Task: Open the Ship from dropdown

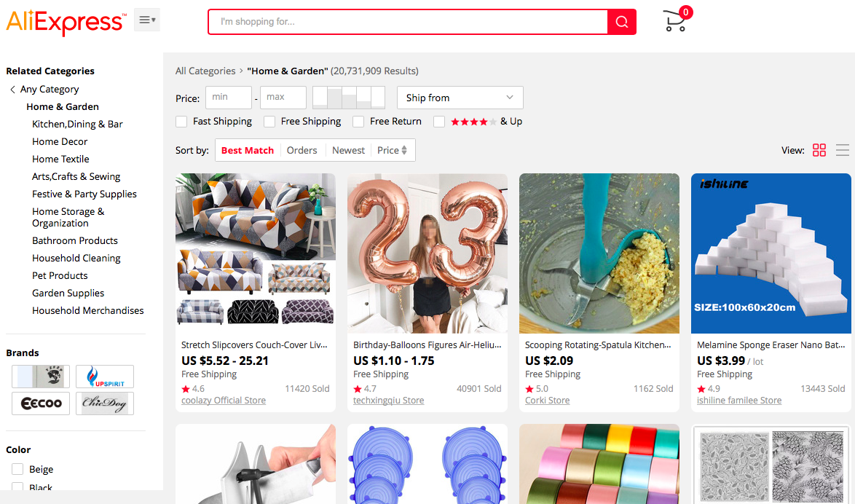Action: [x=460, y=98]
